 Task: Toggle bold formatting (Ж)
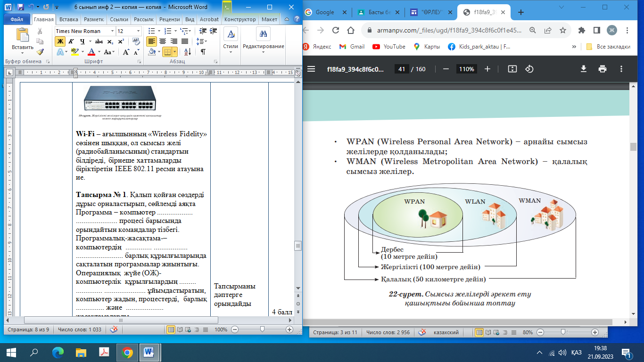[x=60, y=41]
